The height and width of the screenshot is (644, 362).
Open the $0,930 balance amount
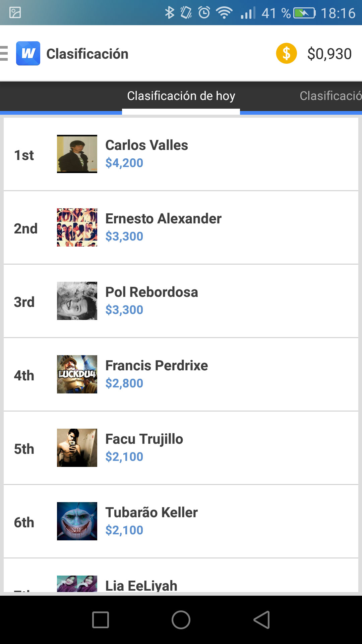[x=329, y=54]
